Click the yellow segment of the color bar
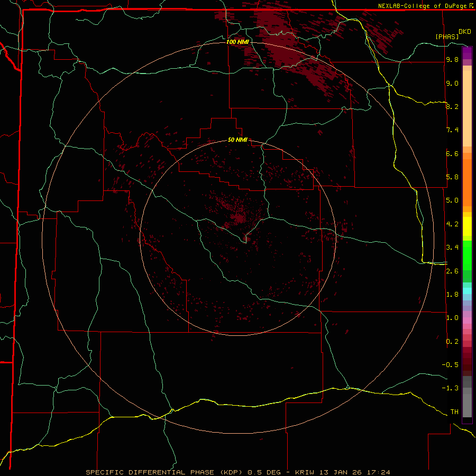This screenshot has height=476, width=476. coord(467,226)
